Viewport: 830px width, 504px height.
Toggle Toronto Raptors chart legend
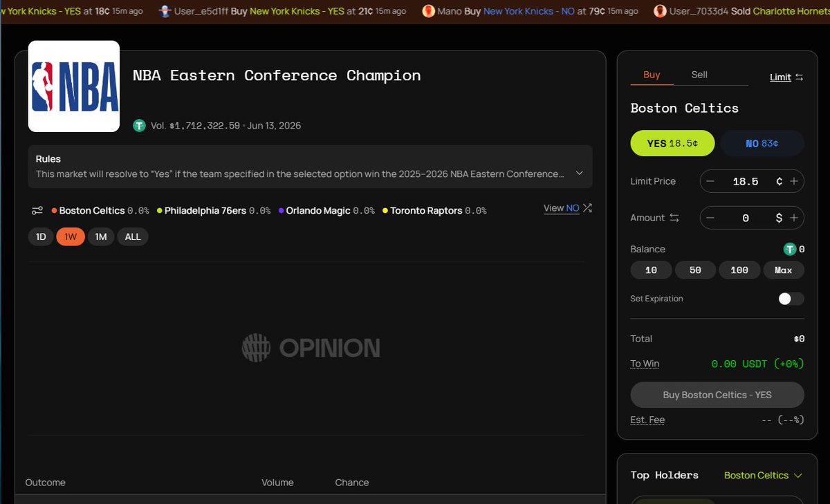tap(434, 211)
